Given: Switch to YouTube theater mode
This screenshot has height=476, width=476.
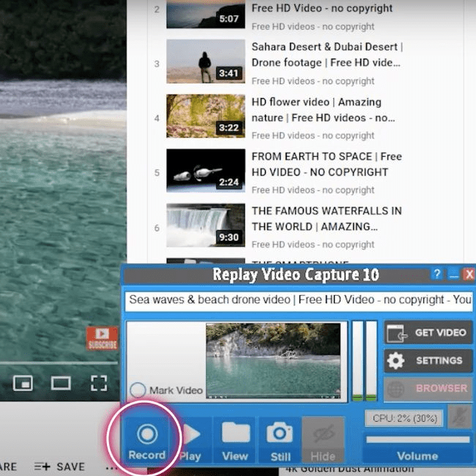Looking at the screenshot, I should pyautogui.click(x=61, y=383).
